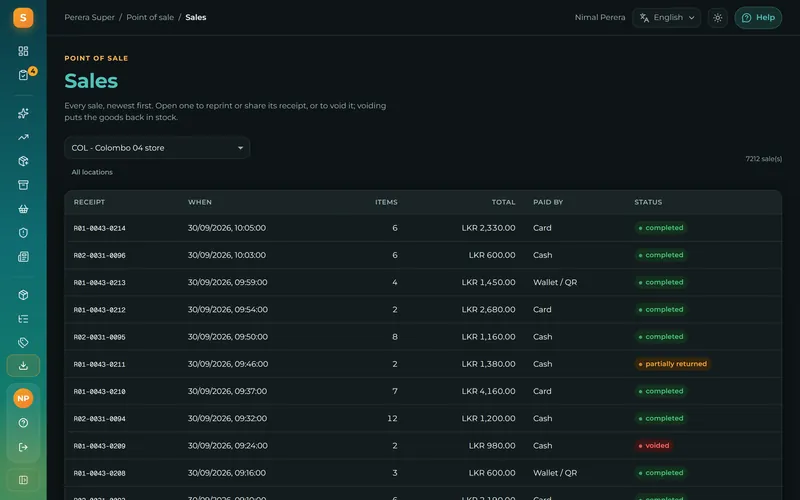
Task: Open the list tree icon in sidebar
Action: click(23, 319)
